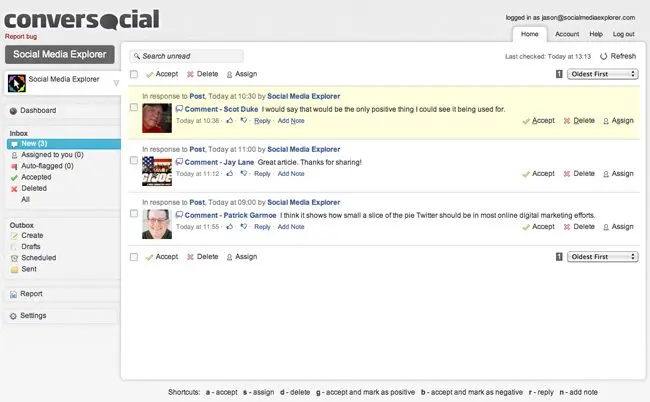This screenshot has height=402, width=650.
Task: Click Delete in bottom bulk toolbar
Action: click(203, 257)
